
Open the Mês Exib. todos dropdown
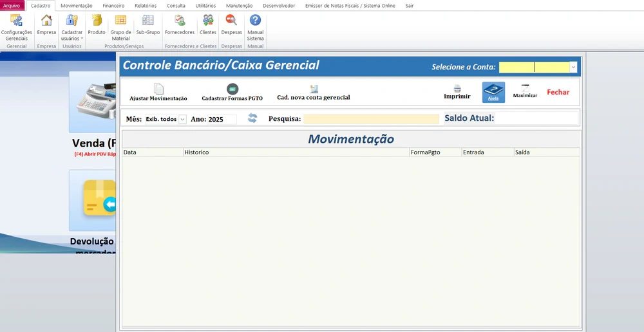pos(182,119)
